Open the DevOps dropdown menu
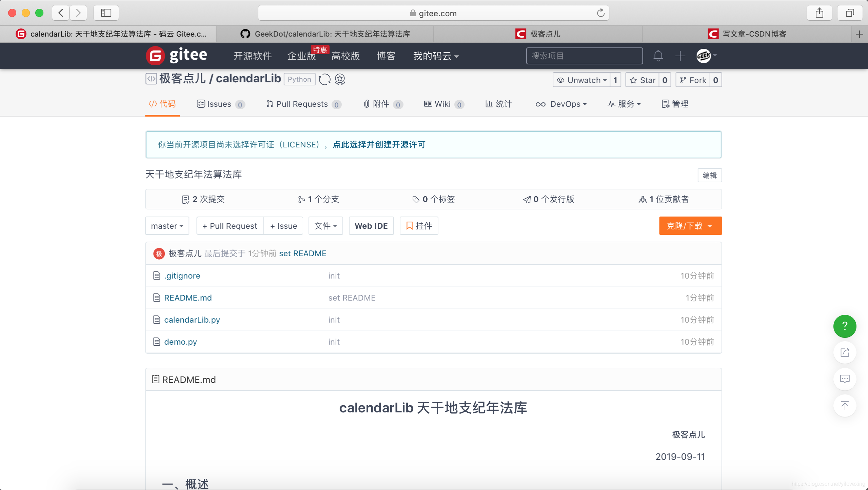 (x=561, y=104)
